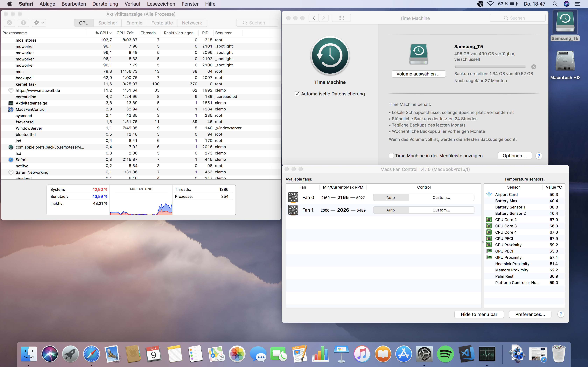Toggle Automatische Datensicherung checkbox
The width and height of the screenshot is (588, 367).
(297, 94)
